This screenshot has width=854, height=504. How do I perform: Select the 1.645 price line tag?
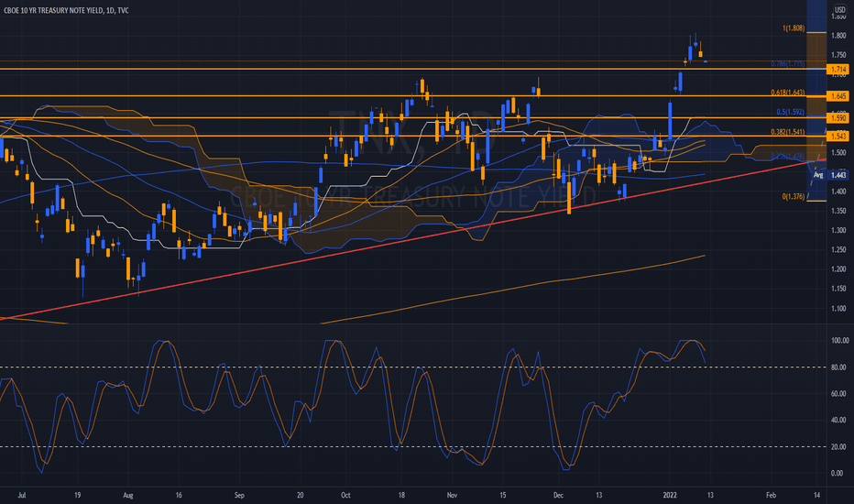tap(838, 96)
